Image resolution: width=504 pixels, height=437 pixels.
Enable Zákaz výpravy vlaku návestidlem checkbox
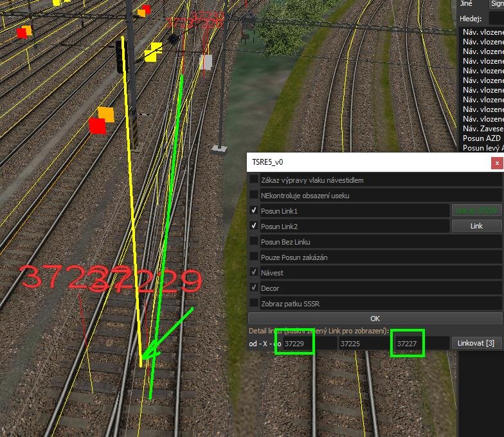click(x=255, y=180)
